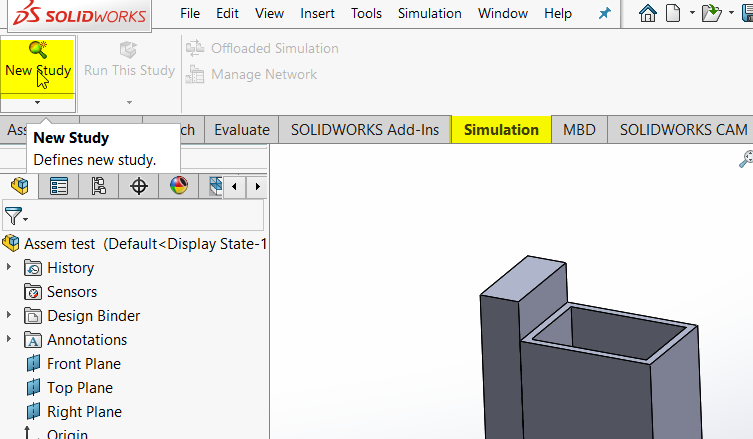This screenshot has height=439, width=753.
Task: Click the search magnifier in viewport corner
Action: coord(746,159)
